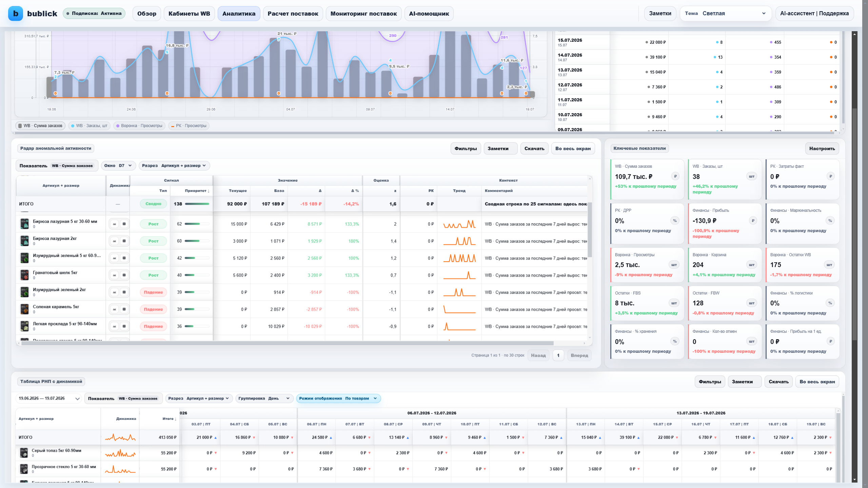The height and width of the screenshot is (488, 868).
Task: Click priority bar for Бирюза лазурная 5 кг row
Action: click(197, 224)
